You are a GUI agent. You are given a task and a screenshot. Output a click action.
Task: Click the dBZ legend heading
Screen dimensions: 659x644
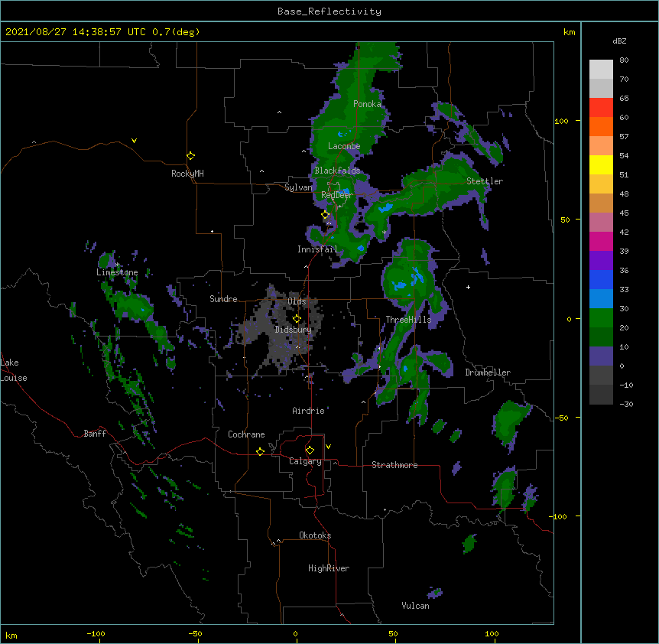(x=619, y=41)
